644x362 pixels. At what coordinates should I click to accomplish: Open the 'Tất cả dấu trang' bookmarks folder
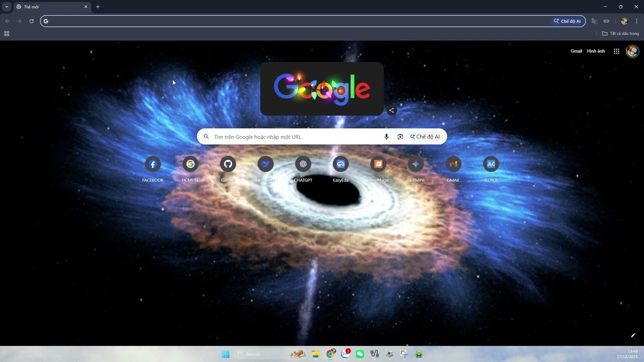click(620, 34)
